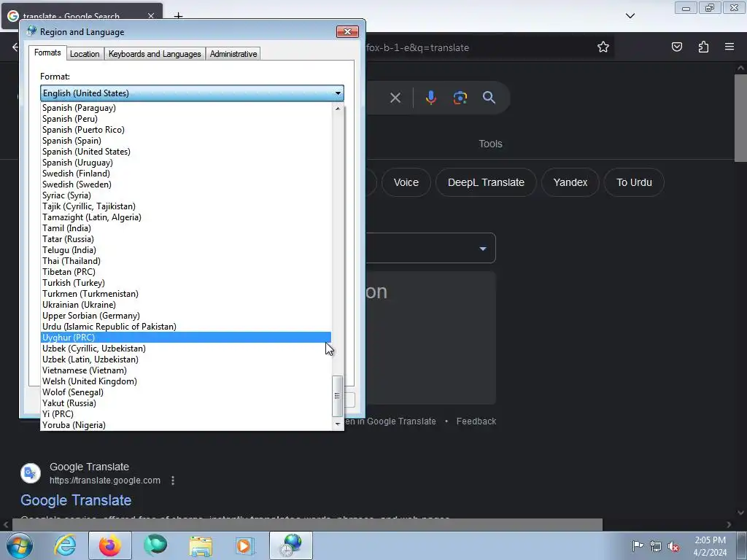Choose Yoruba (Nigeria) from list
The image size is (747, 560).
click(186, 426)
